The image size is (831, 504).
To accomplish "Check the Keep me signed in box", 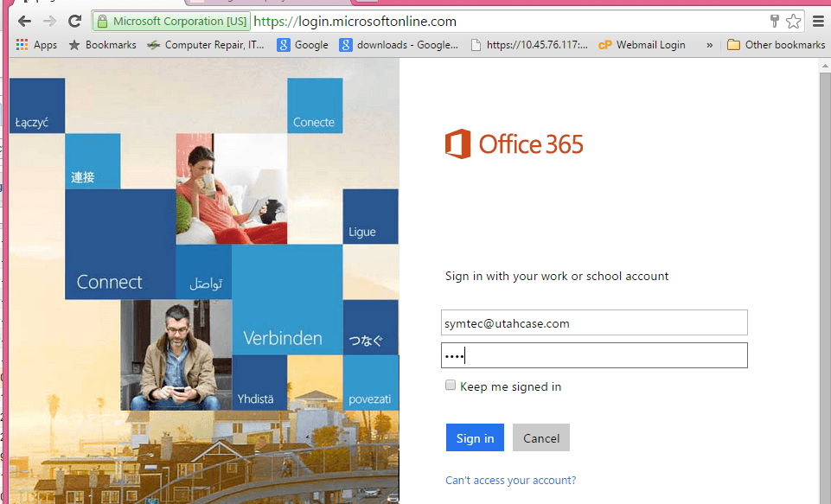I will tap(451, 386).
